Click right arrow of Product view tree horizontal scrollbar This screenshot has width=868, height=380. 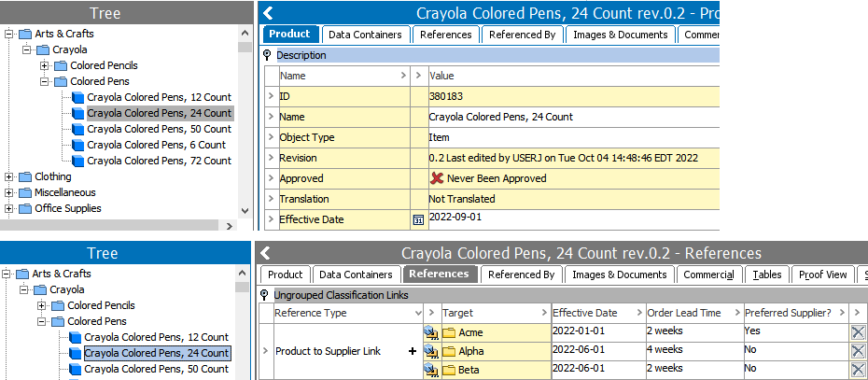(230, 225)
